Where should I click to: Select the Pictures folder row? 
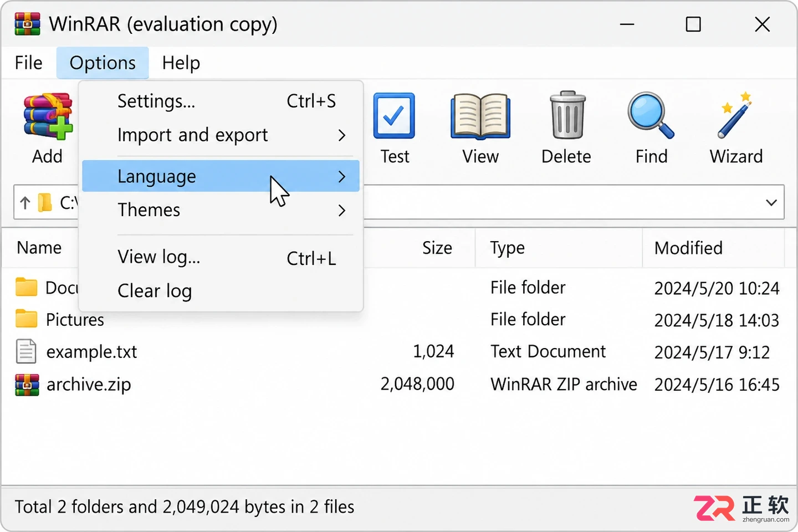(x=398, y=320)
